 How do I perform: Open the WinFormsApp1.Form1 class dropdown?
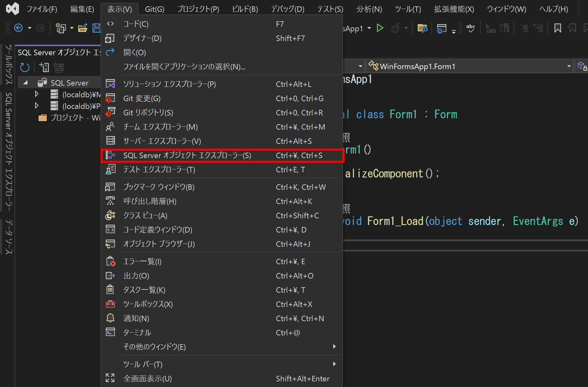(569, 66)
